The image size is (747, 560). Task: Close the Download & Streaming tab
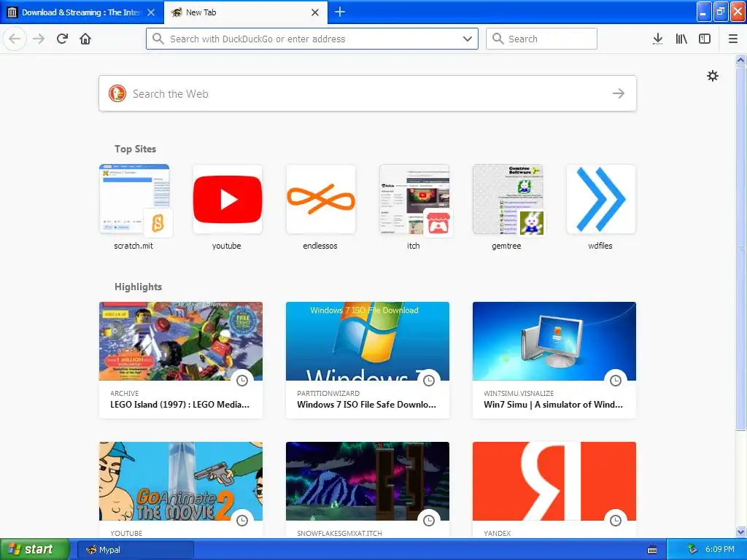point(151,12)
